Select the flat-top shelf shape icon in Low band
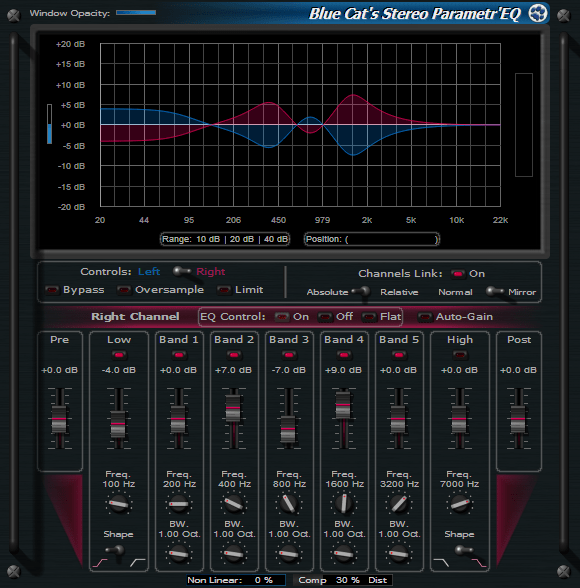The height and width of the screenshot is (588, 580). (138, 562)
